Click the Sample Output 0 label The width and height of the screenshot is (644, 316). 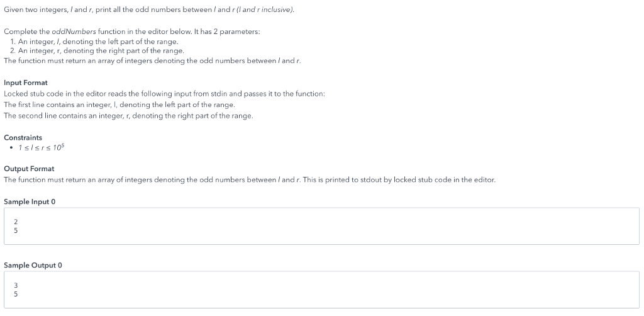click(x=32, y=265)
